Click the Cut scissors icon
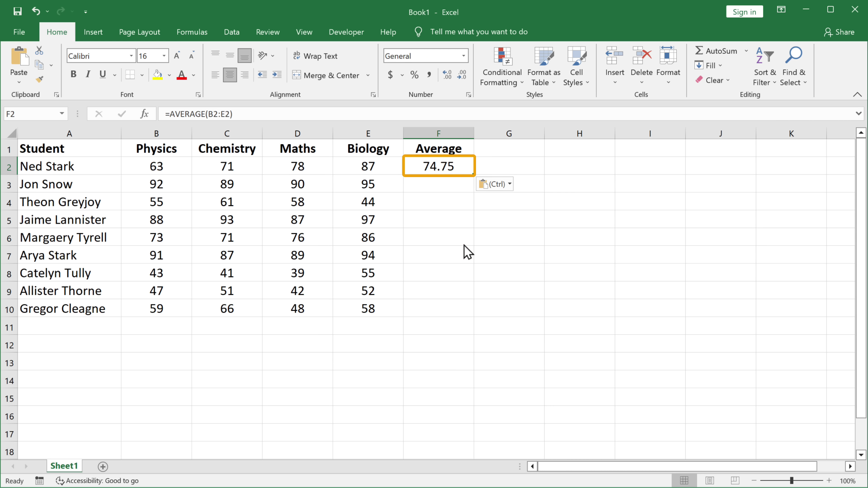This screenshot has width=868, height=488. (39, 51)
